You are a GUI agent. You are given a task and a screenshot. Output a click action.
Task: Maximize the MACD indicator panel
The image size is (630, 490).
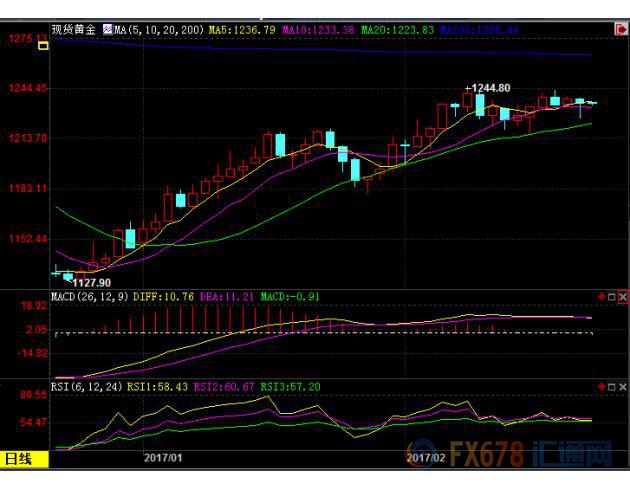(x=612, y=297)
